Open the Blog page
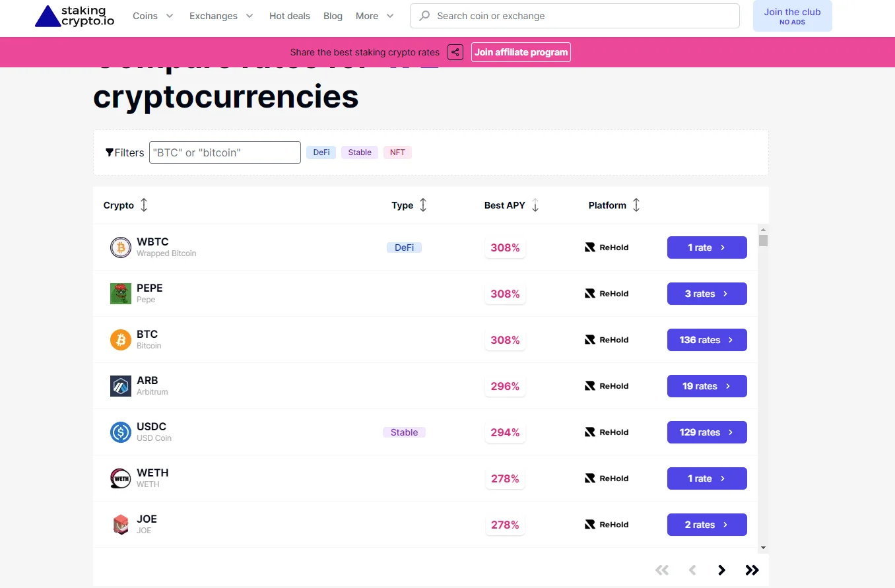The width and height of the screenshot is (895, 588). click(333, 16)
